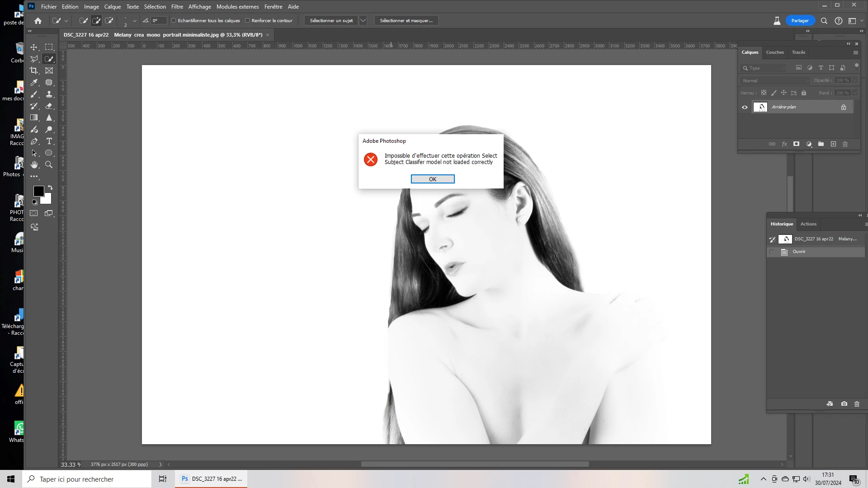Hide the Arrière-plan layer with eye icon
This screenshot has height=488, width=868.
(745, 108)
